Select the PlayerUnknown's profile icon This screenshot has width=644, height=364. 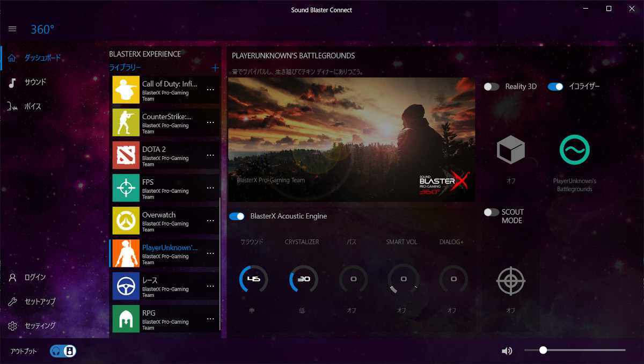point(126,253)
